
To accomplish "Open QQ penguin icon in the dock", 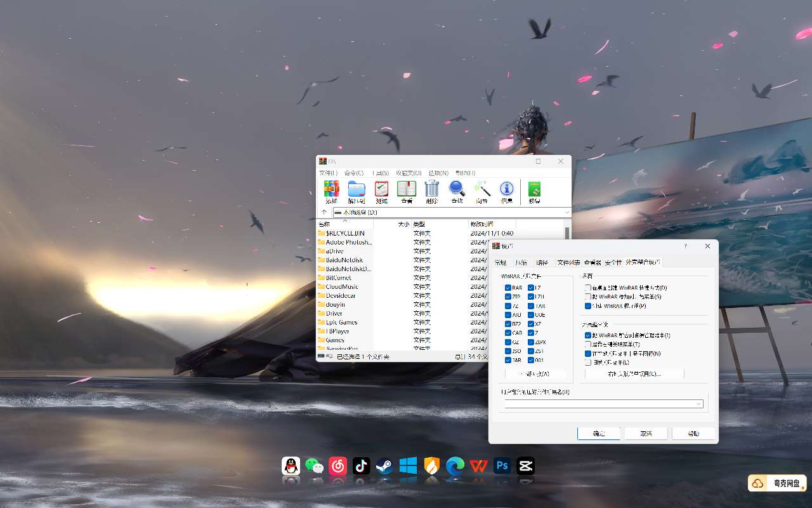I will pos(291,466).
